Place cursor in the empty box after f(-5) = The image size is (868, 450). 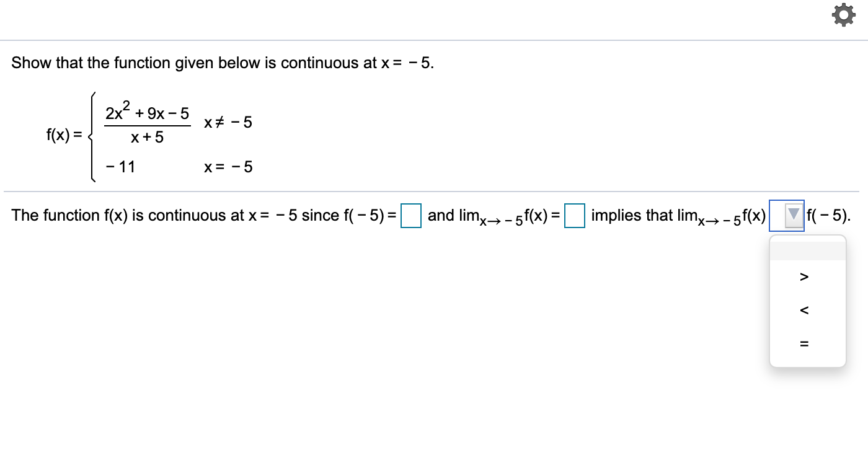click(x=411, y=216)
